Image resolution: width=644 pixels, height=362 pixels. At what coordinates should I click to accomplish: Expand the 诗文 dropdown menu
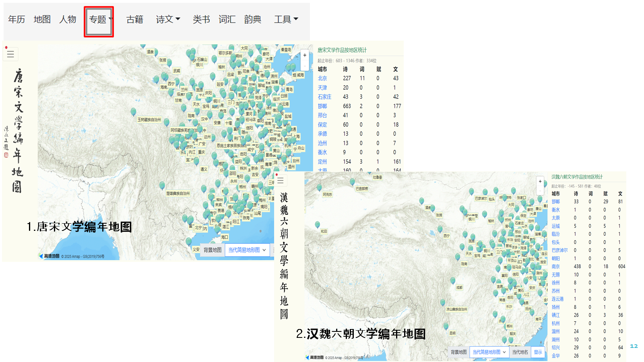(168, 19)
